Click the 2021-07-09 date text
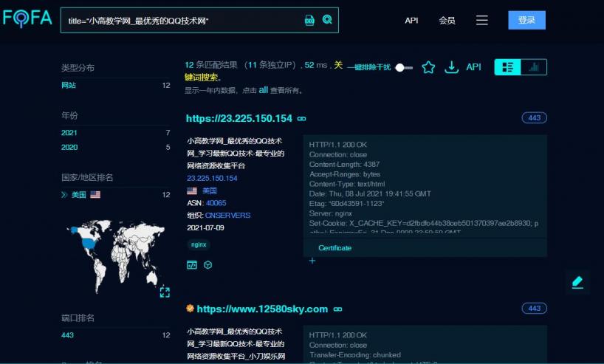The width and height of the screenshot is (604, 364). click(x=206, y=227)
